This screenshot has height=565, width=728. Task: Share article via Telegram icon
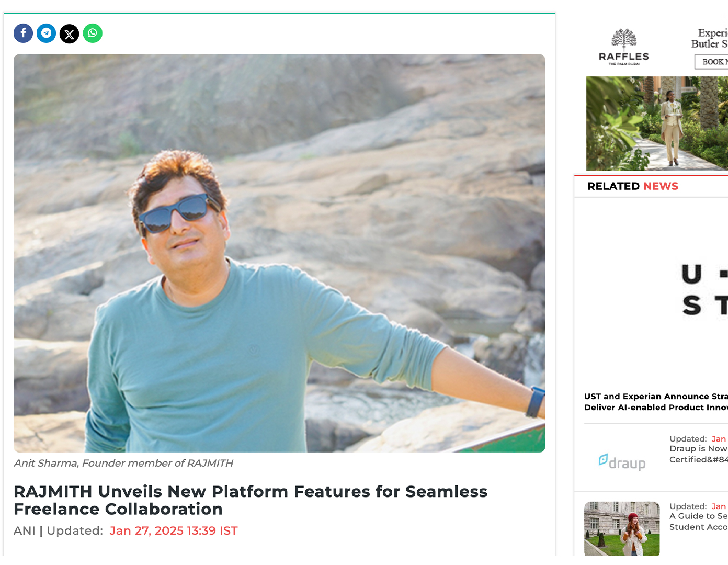(x=46, y=33)
